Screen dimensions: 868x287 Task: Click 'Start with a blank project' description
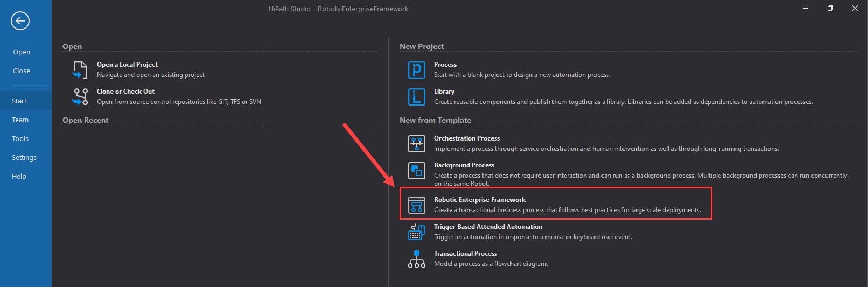[522, 75]
